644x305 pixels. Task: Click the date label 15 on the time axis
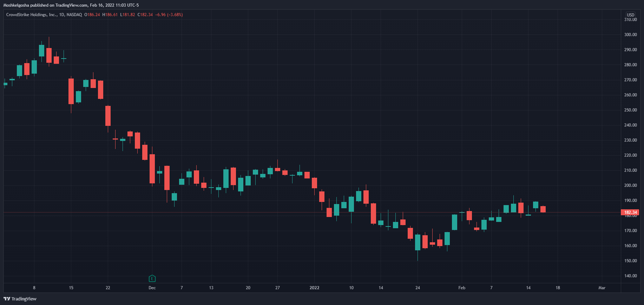[x=71, y=288]
